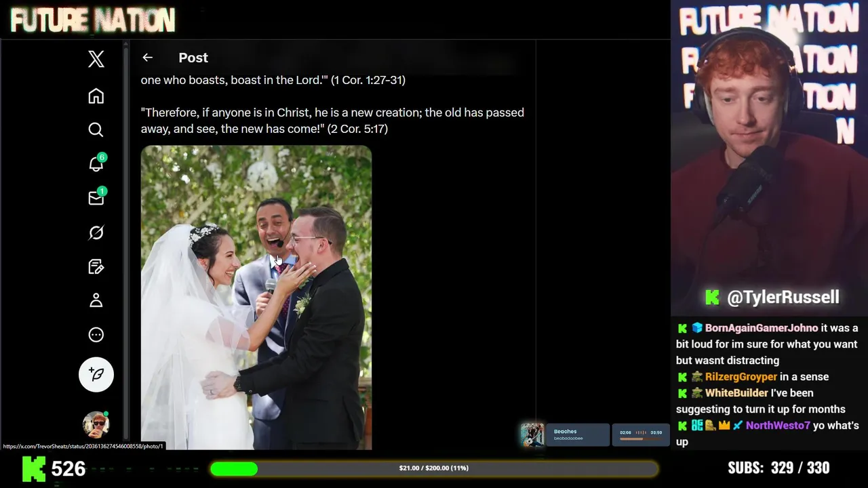Click the green Kick logo beside 526
The width and height of the screenshot is (868, 488).
34,468
